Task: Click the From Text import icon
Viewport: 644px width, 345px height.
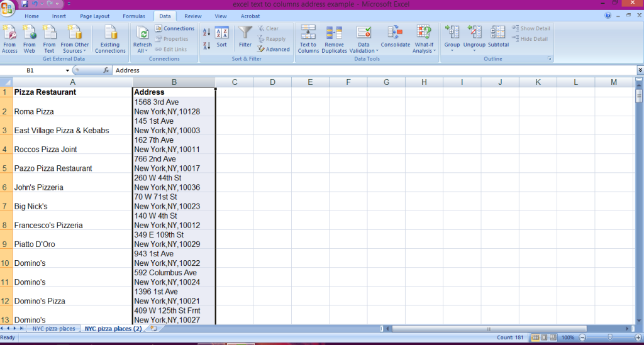Action: pos(49,39)
